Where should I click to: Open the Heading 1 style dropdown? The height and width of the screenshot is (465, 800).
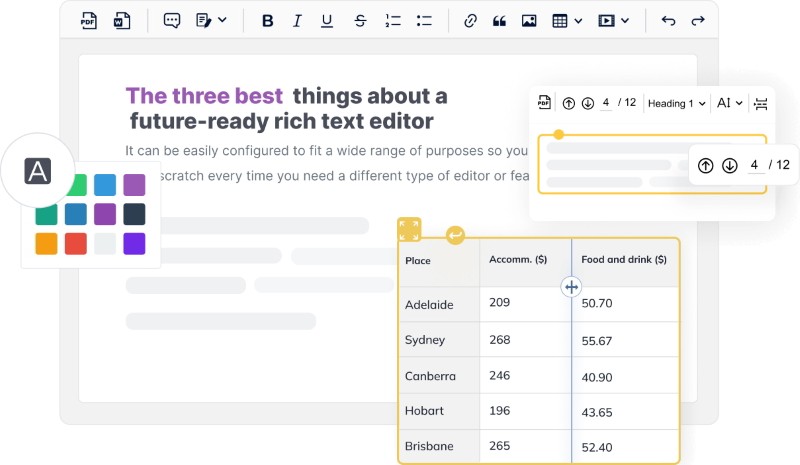[x=676, y=103]
